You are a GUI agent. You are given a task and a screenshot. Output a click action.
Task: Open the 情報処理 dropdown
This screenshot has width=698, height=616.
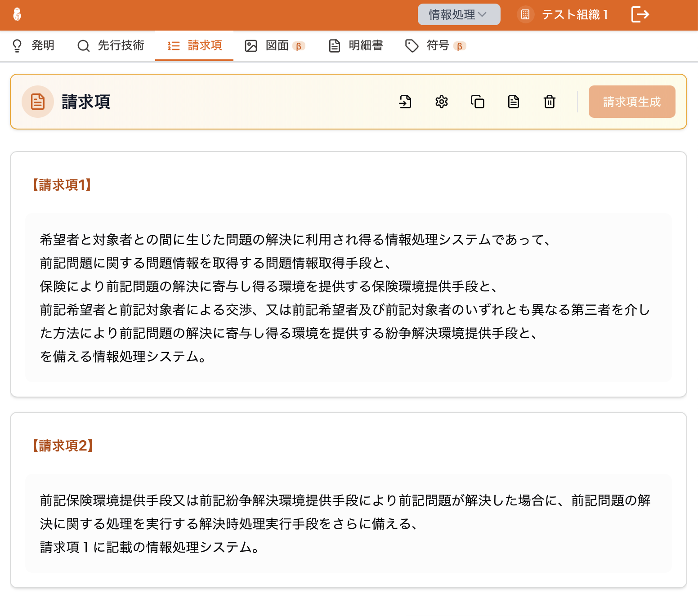click(x=459, y=14)
